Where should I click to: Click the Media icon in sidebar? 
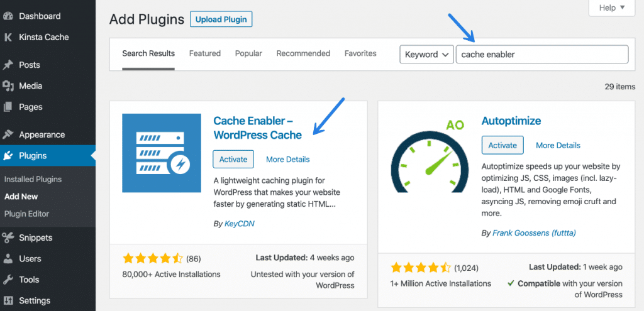pyautogui.click(x=8, y=85)
